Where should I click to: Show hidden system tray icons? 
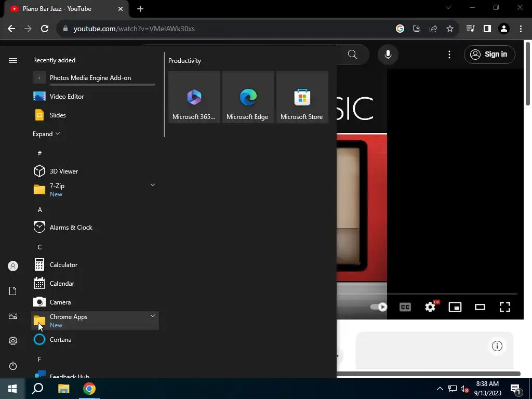440,389
